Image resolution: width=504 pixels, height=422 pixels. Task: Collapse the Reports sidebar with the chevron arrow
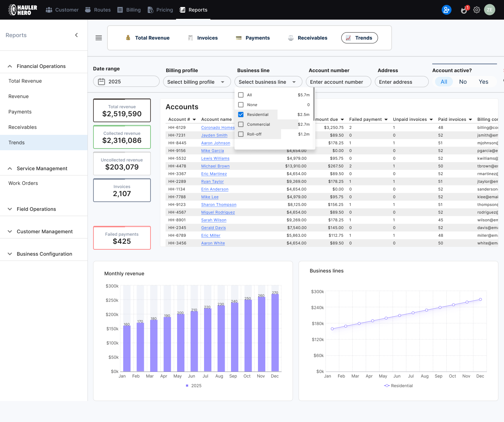[x=76, y=35]
